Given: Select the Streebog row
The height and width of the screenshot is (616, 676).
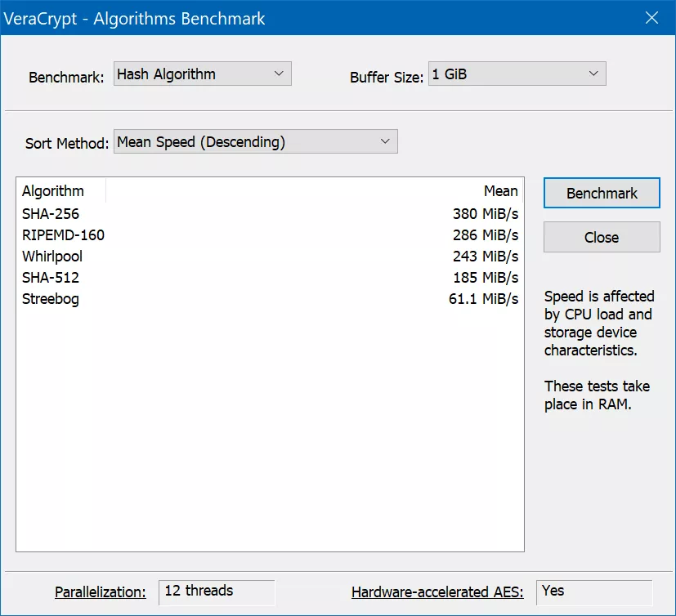Looking at the screenshot, I should (270, 298).
